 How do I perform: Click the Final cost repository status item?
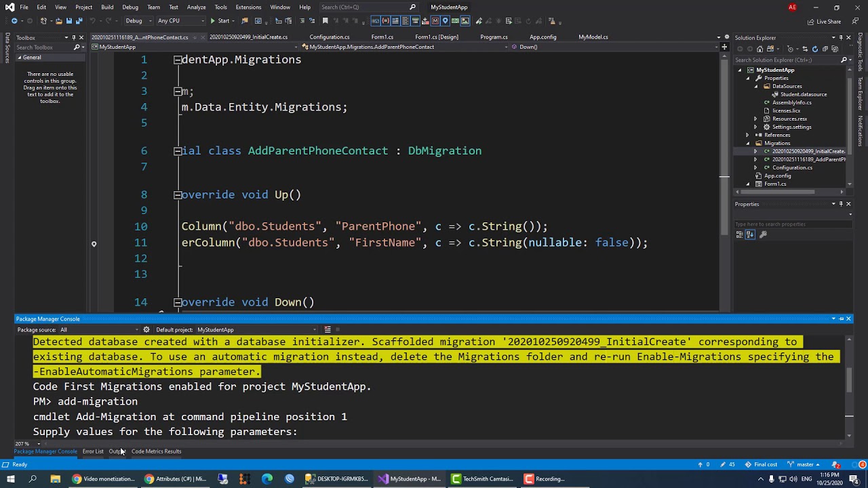[x=761, y=464]
